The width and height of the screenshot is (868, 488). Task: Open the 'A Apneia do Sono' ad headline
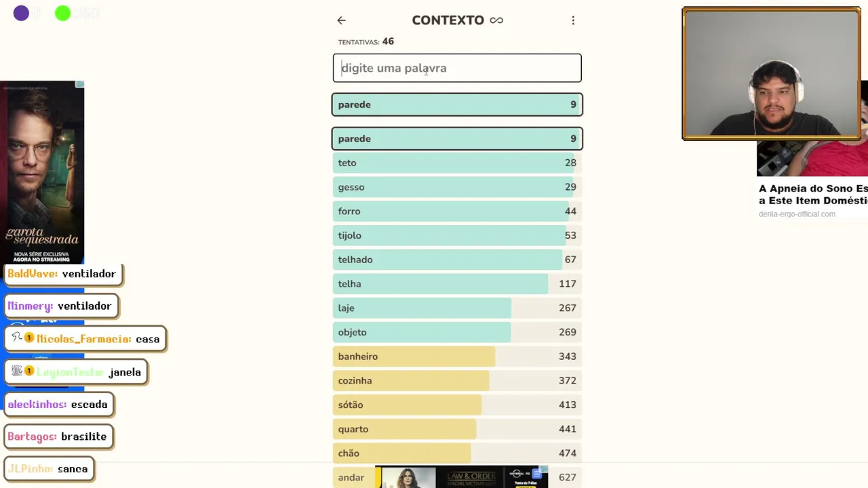pos(813,195)
